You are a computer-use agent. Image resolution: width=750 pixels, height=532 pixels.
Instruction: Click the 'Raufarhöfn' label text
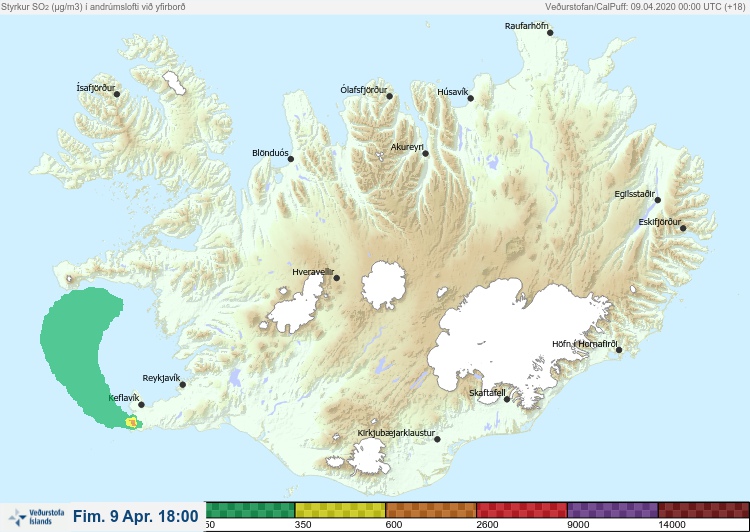527,26
